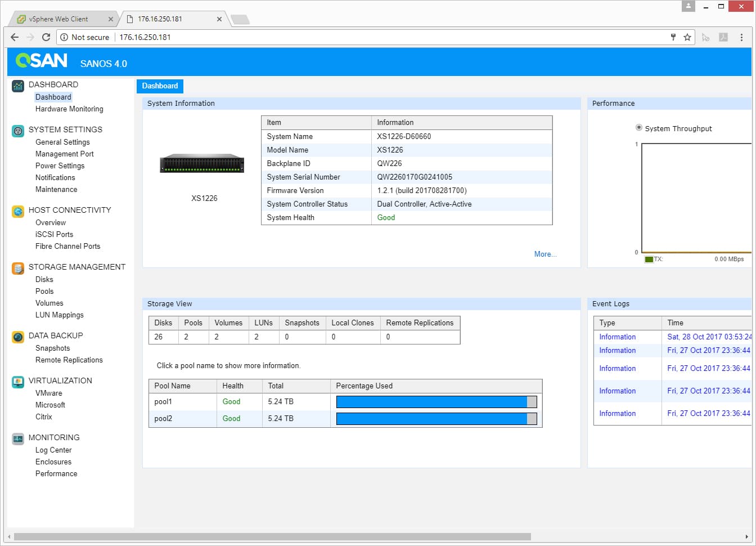The height and width of the screenshot is (546, 756).
Task: Click the System Settings section icon
Action: pyautogui.click(x=18, y=131)
